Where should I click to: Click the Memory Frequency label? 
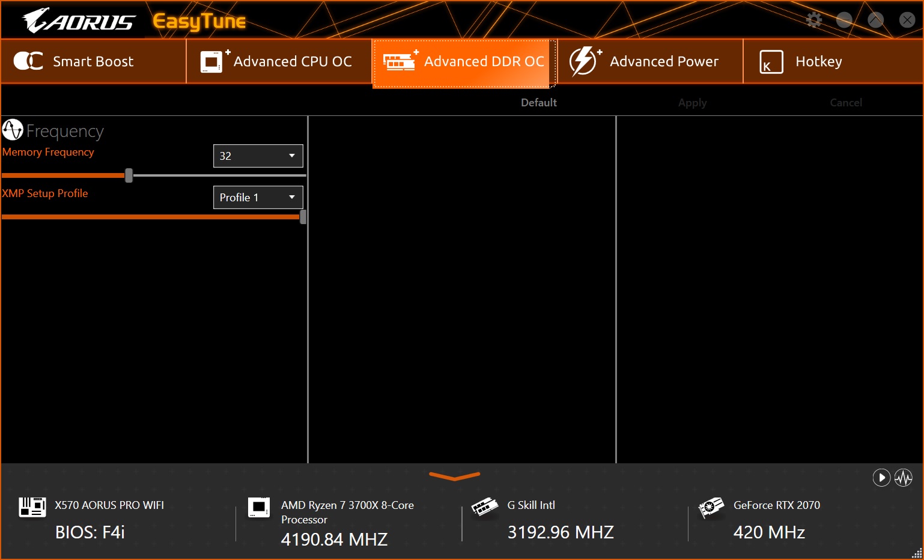48,152
